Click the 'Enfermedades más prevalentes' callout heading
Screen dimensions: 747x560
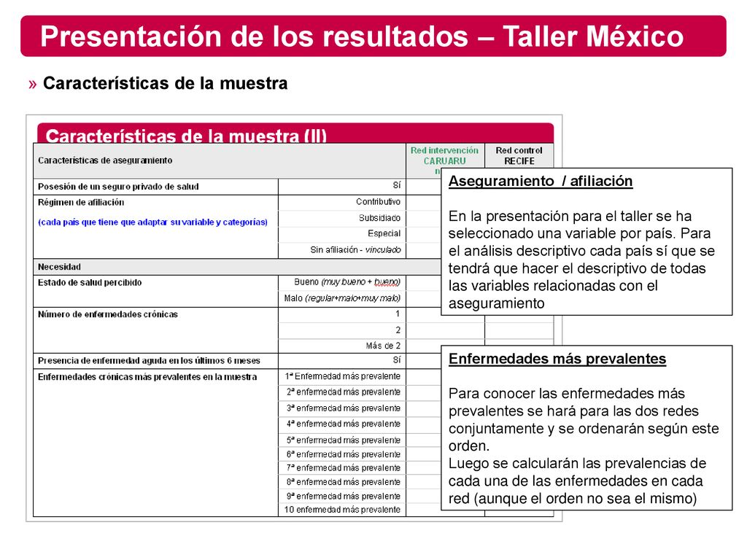tap(557, 359)
